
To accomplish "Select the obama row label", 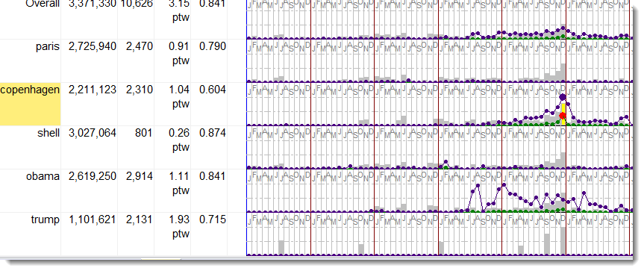I will point(43,176).
